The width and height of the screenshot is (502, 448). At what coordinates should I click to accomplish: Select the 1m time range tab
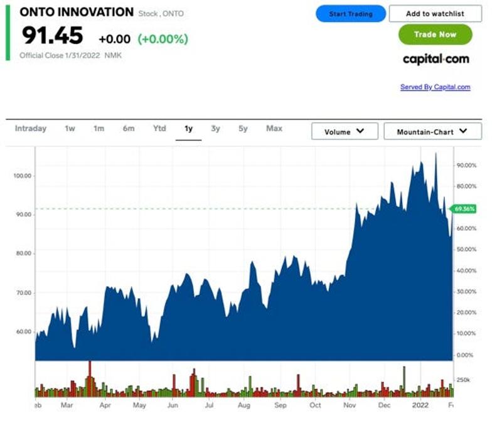point(99,129)
